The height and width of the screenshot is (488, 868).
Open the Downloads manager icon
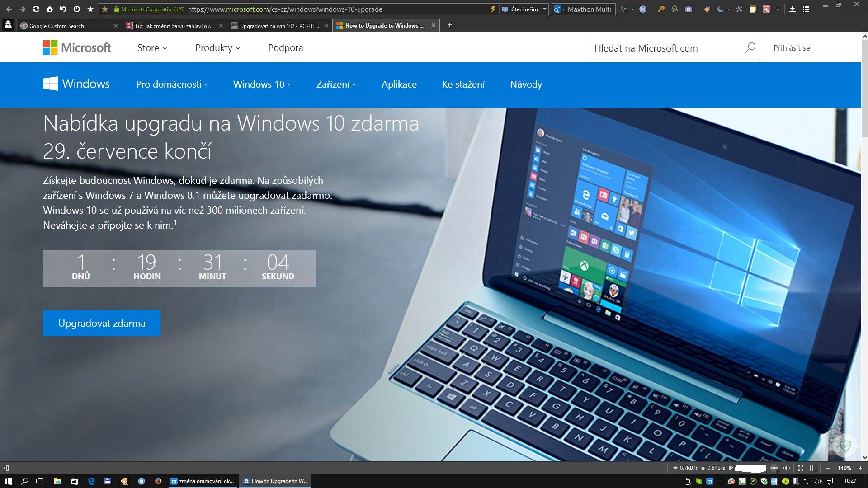pos(793,9)
